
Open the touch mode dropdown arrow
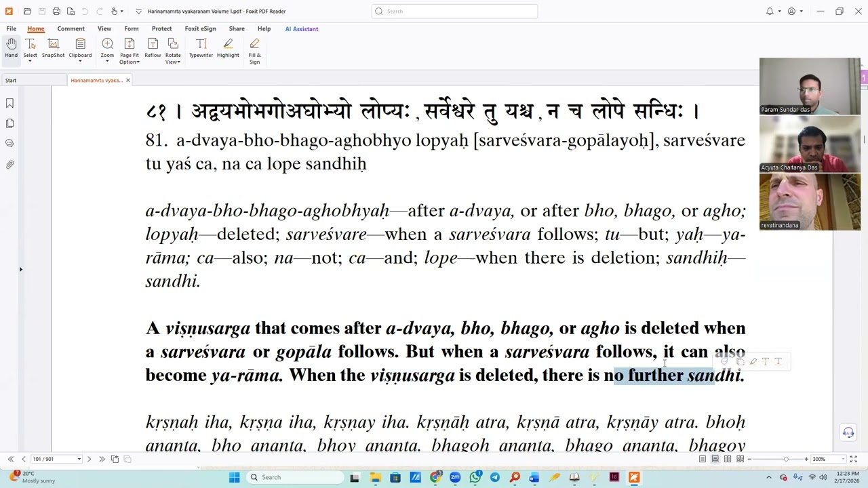(123, 12)
